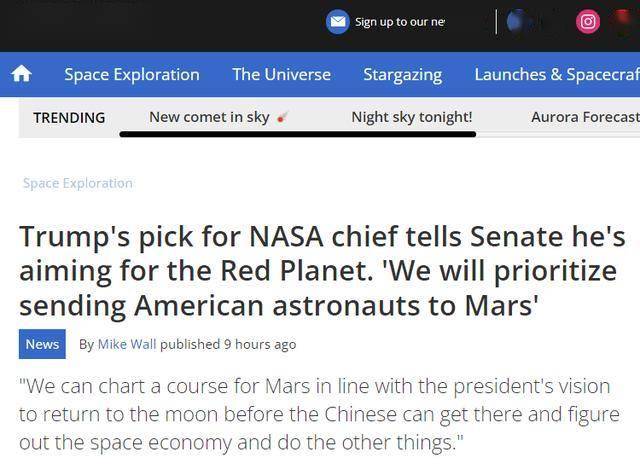Image resolution: width=640 pixels, height=475 pixels.
Task: Click the blue envelope newsletter icon
Action: click(x=338, y=22)
